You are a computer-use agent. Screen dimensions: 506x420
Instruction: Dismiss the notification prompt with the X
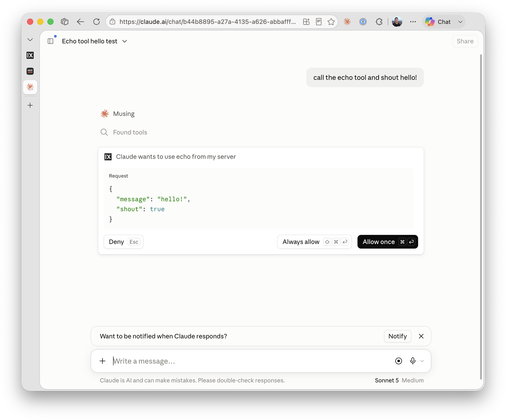421,336
